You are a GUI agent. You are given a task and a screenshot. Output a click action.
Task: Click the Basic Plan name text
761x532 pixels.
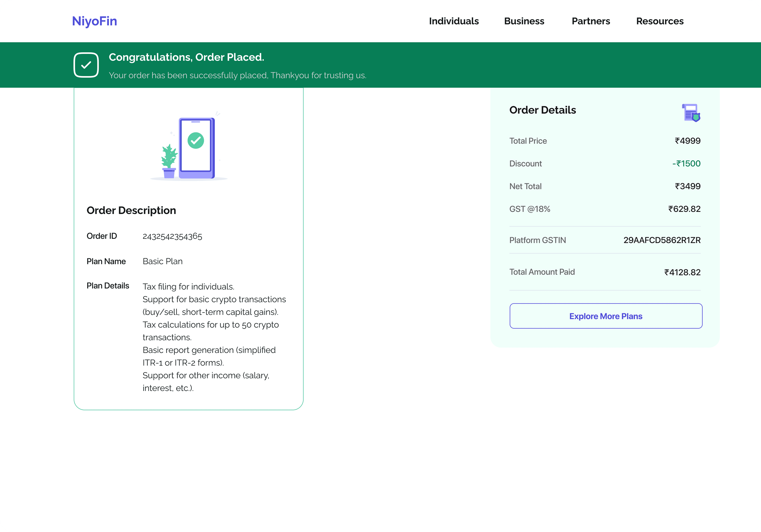point(162,261)
